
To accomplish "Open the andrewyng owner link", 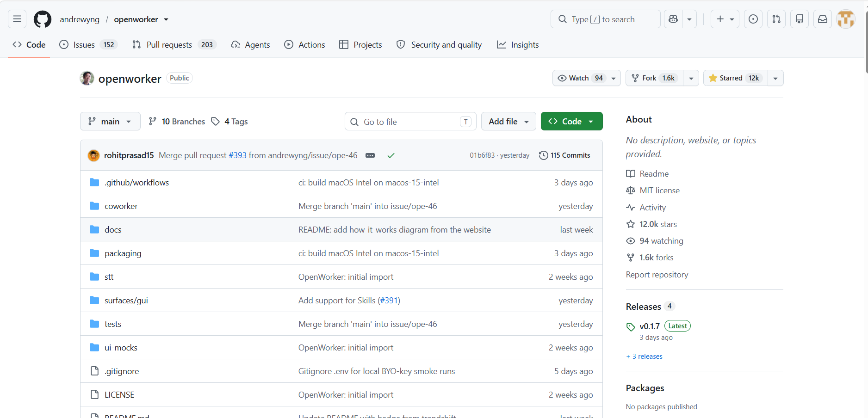I will pyautogui.click(x=80, y=19).
